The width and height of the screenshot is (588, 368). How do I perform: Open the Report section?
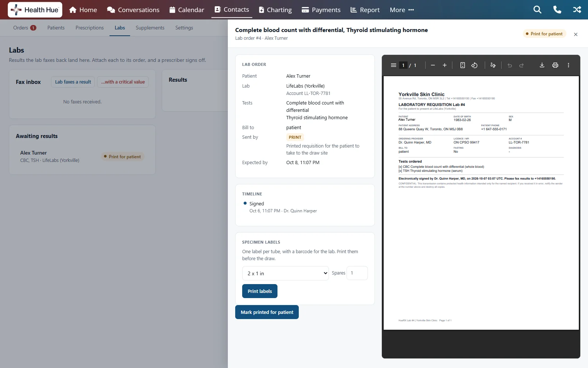[x=365, y=10]
